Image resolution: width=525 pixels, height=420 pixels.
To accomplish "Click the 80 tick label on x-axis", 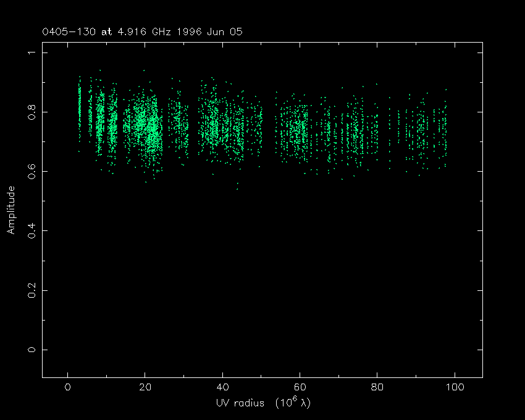I will (x=377, y=387).
